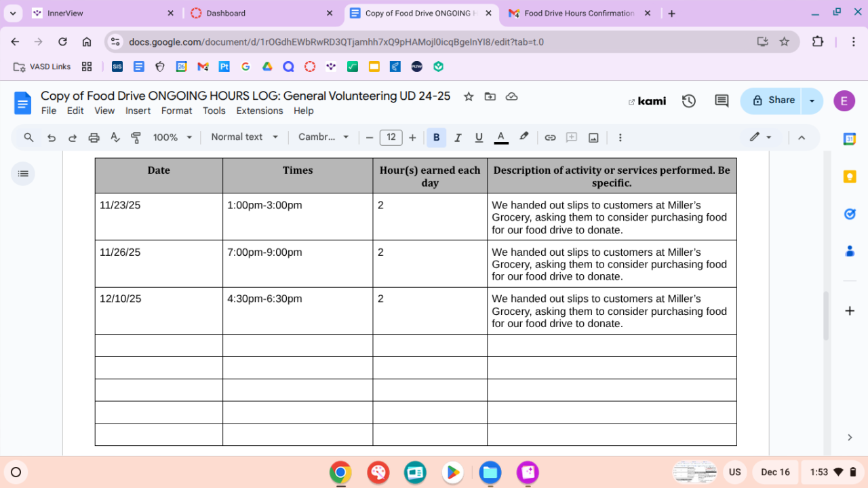868x488 pixels.
Task: Open the 100% zoom dropdown
Action: pos(172,137)
